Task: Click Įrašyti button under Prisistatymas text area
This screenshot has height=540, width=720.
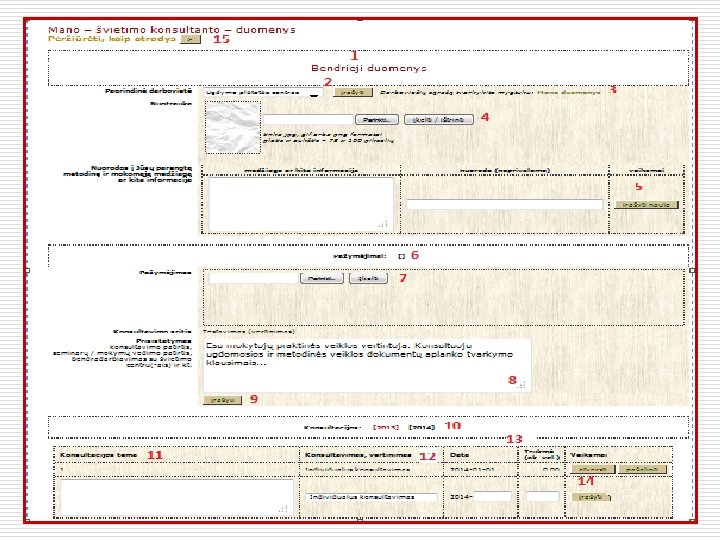Action: pos(222,400)
